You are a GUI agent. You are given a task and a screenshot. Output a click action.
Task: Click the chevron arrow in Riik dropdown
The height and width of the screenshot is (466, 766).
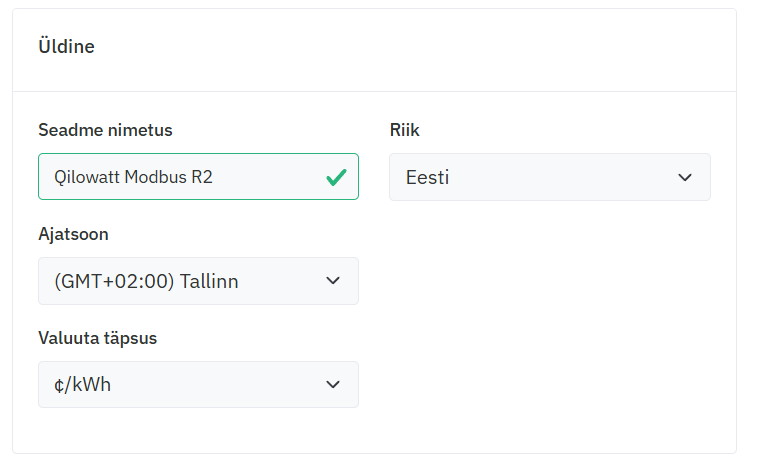(685, 177)
